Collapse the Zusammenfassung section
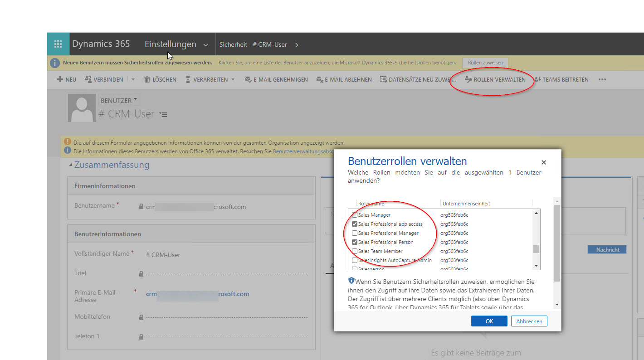644x360 pixels. (70, 165)
